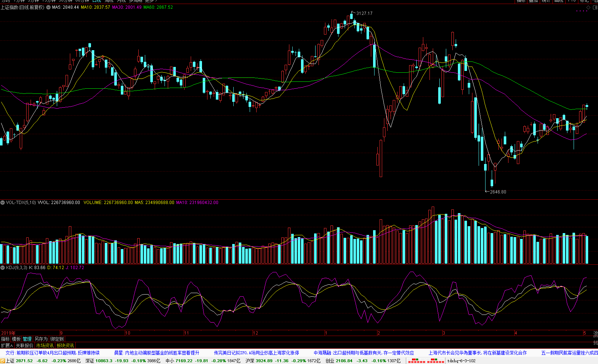Click the month 12 marker on time axis
The image size is (598, 364).
[256, 333]
